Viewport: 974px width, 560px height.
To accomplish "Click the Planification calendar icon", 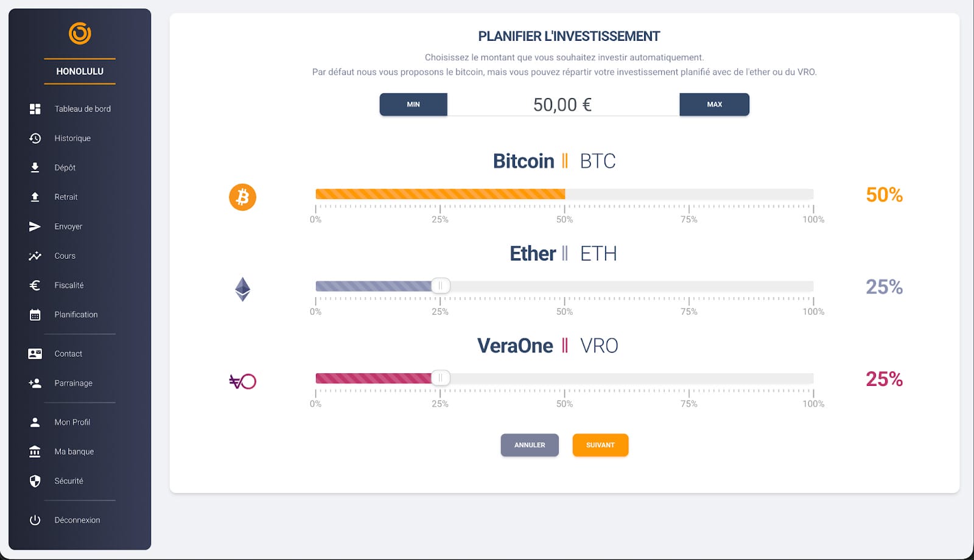I will [35, 315].
